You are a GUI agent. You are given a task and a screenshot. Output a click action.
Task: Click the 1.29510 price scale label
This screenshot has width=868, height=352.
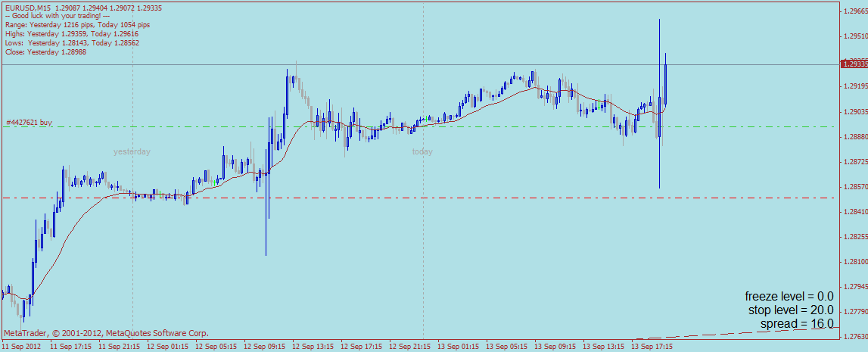(854, 36)
